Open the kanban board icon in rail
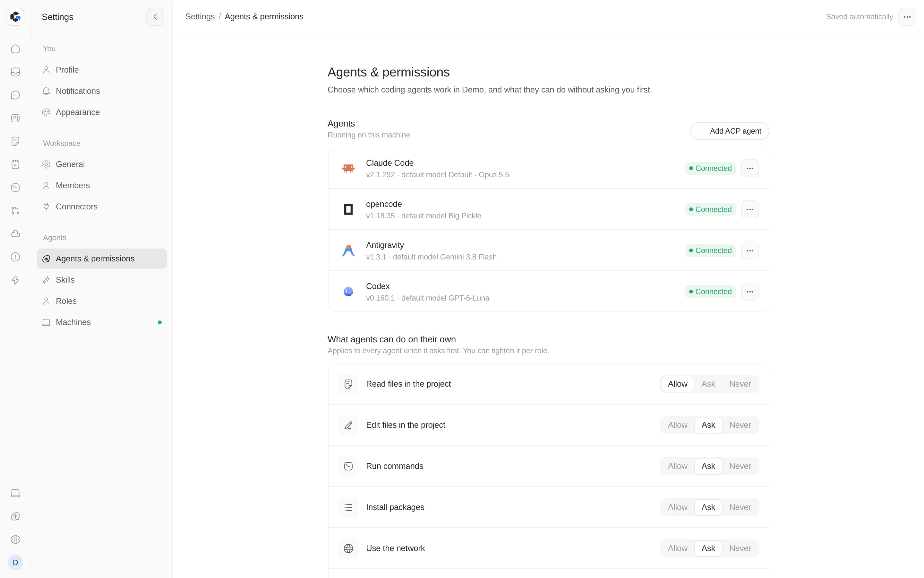The image size is (924, 578). (15, 118)
